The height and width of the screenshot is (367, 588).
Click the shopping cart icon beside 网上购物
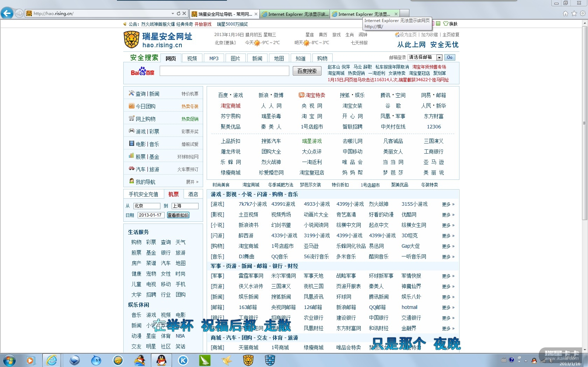(x=131, y=119)
